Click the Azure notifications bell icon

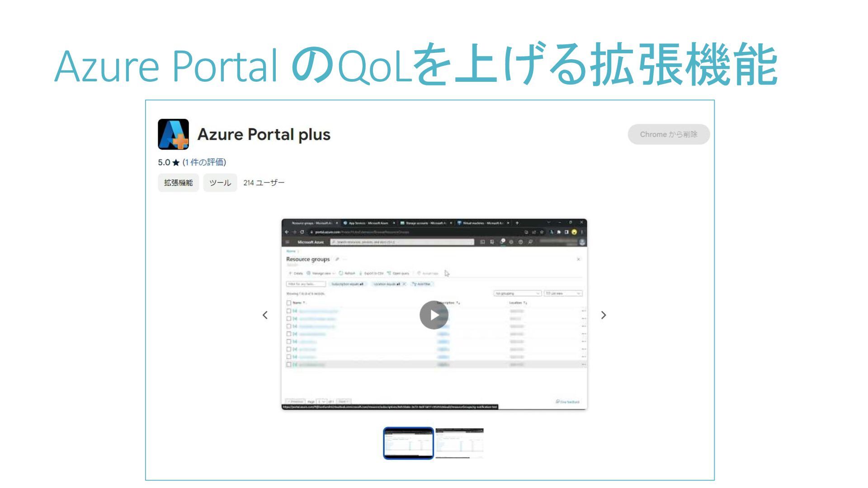(502, 242)
